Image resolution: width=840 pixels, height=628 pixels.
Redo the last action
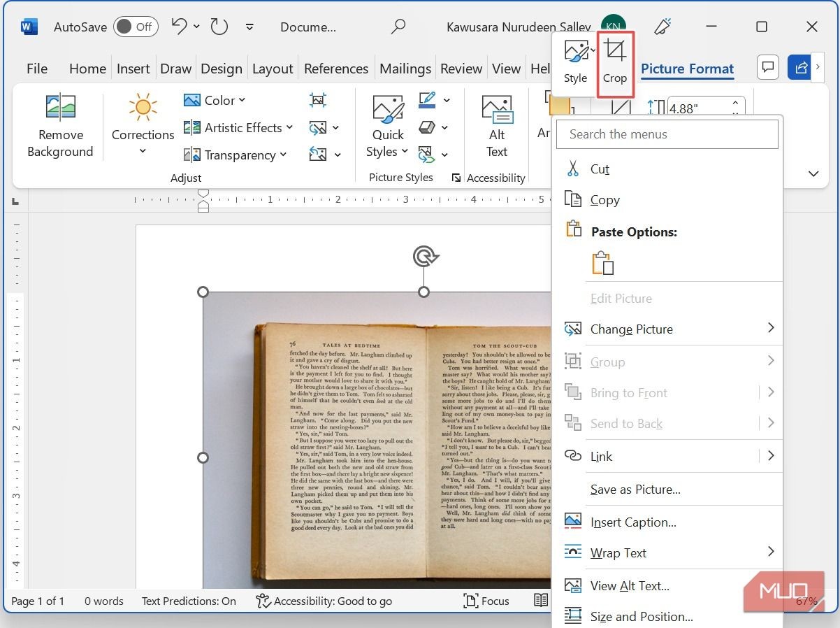pos(219,27)
